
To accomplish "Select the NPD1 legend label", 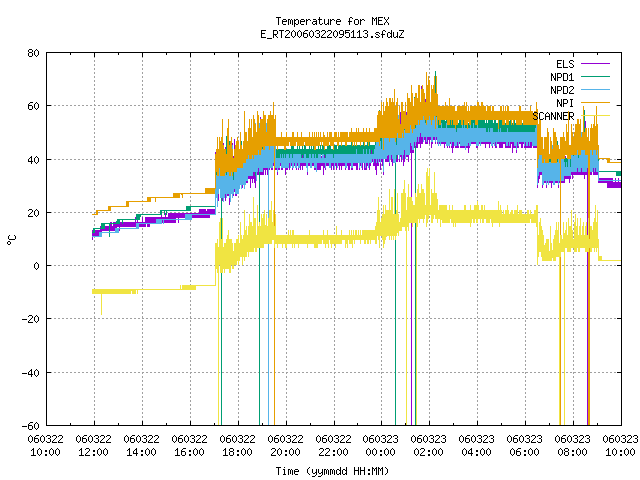I will 562,77.
